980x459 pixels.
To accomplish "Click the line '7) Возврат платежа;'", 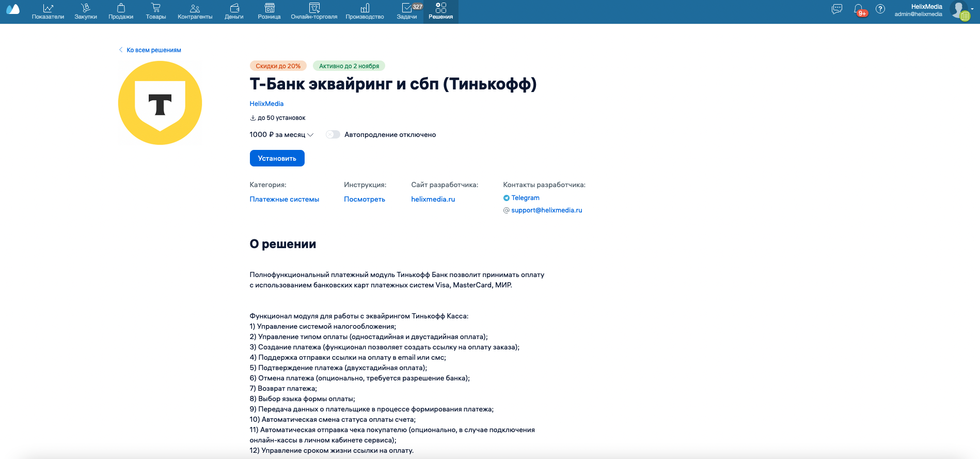I will [x=283, y=389].
